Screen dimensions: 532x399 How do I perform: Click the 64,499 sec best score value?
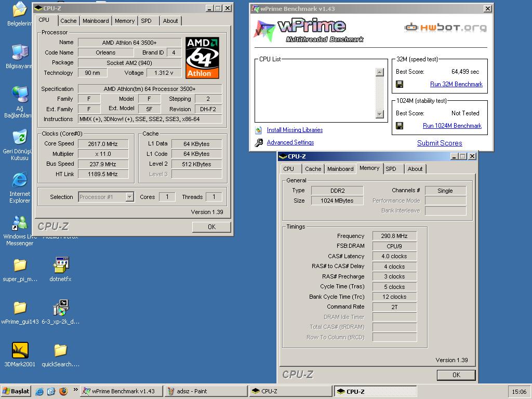pyautogui.click(x=465, y=72)
